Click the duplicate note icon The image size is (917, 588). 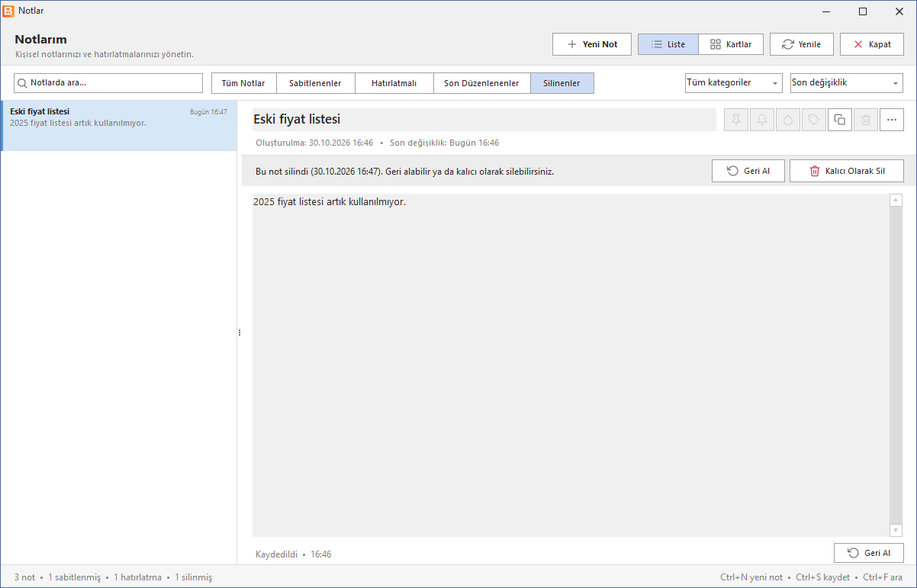pyautogui.click(x=840, y=120)
